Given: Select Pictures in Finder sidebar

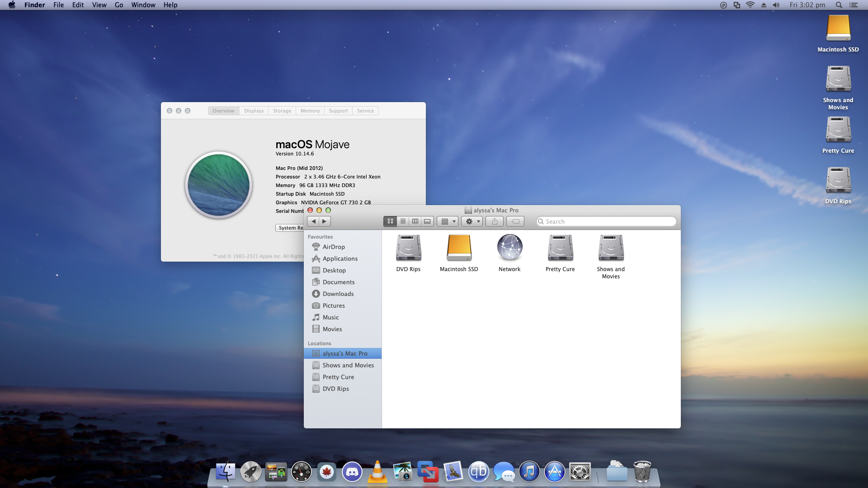Looking at the screenshot, I should (x=343, y=305).
